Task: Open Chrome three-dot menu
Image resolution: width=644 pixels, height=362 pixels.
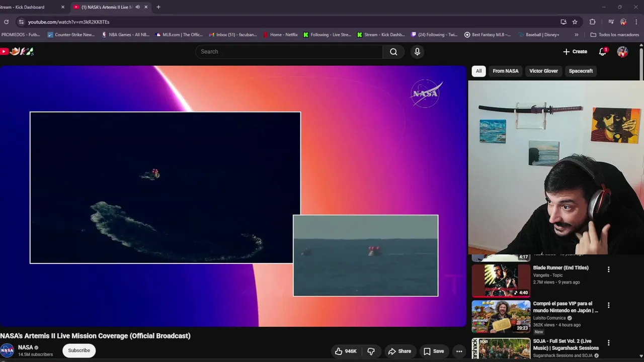Action: (636, 22)
